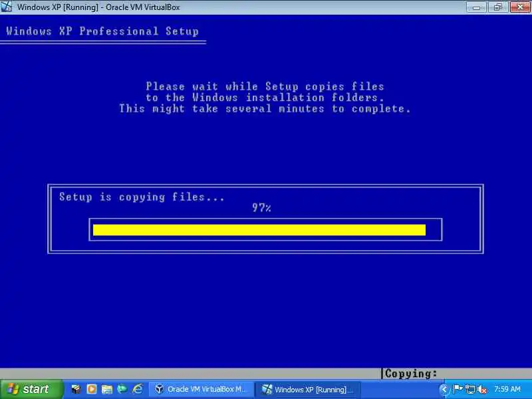The height and width of the screenshot is (399, 532).
Task: Launch the orange media player quick launch icon
Action: [92, 389]
